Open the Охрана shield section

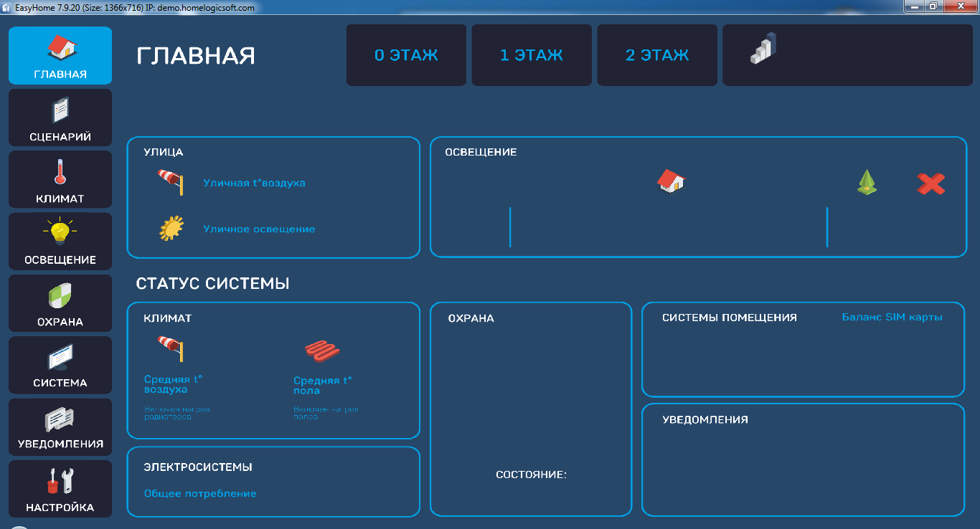pos(60,303)
